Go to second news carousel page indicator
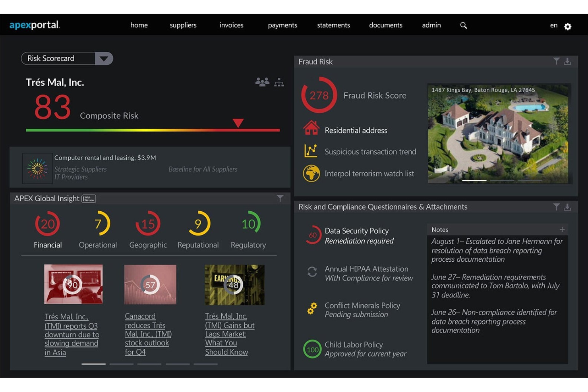Image resolution: width=588 pixels, height=392 pixels. (122, 364)
